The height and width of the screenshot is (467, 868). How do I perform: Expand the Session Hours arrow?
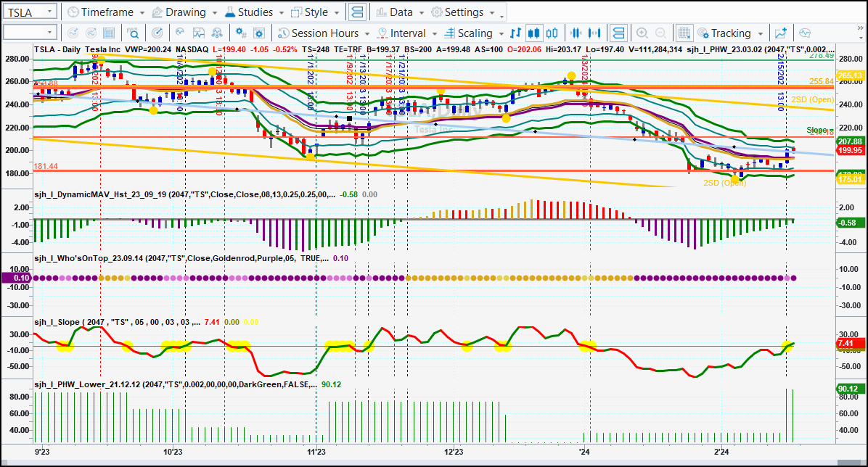(367, 34)
